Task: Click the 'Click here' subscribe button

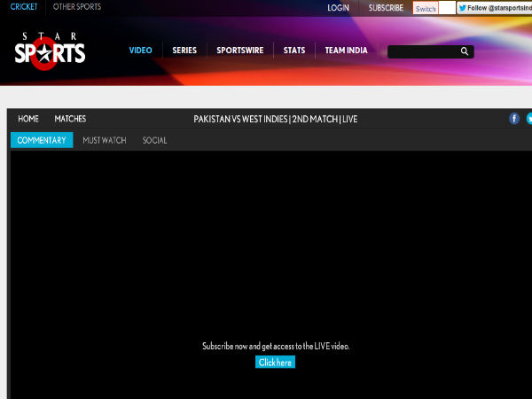Action: (x=275, y=362)
